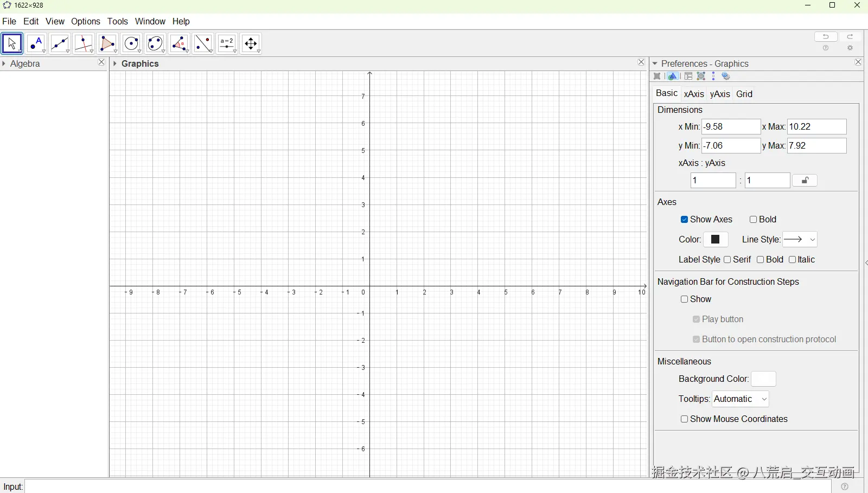Open the Point tool submenu arrow

[44, 52]
